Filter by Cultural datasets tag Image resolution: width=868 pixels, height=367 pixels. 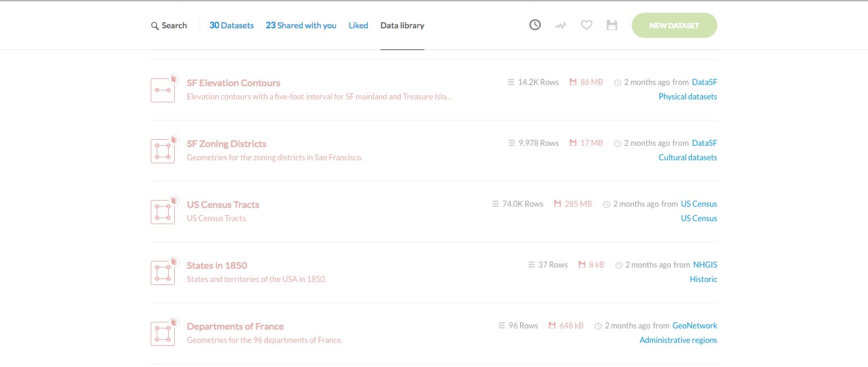pyautogui.click(x=688, y=157)
